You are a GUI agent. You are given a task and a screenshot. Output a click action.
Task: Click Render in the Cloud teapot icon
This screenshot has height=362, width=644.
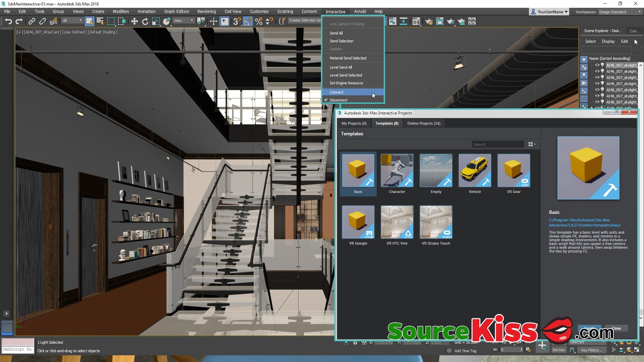tap(461, 21)
